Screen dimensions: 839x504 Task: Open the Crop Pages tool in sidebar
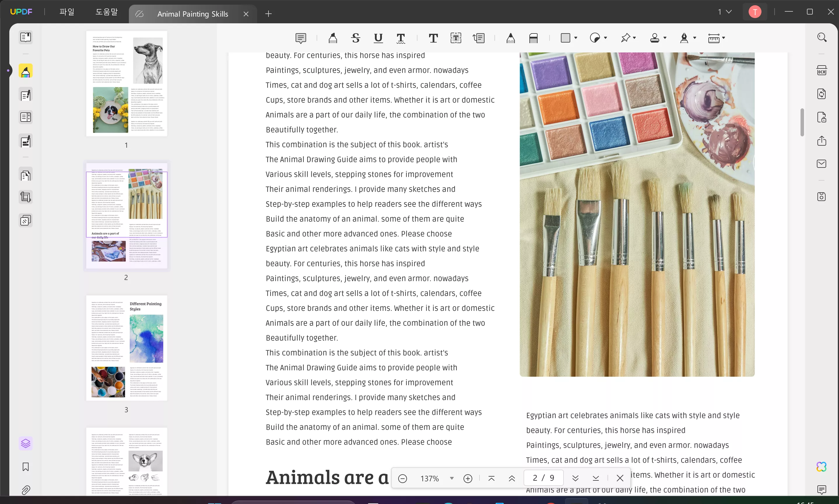(x=25, y=197)
